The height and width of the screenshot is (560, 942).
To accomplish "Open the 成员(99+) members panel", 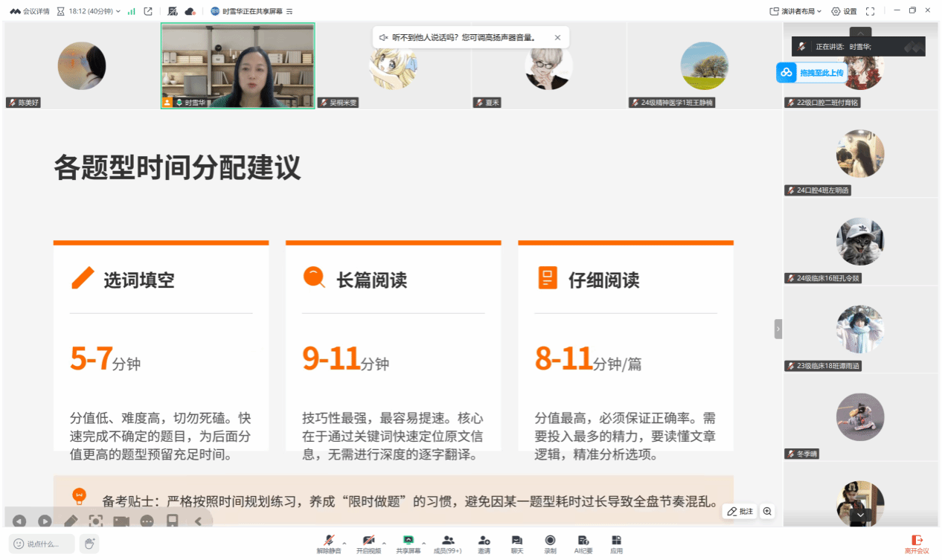I will tap(448, 544).
